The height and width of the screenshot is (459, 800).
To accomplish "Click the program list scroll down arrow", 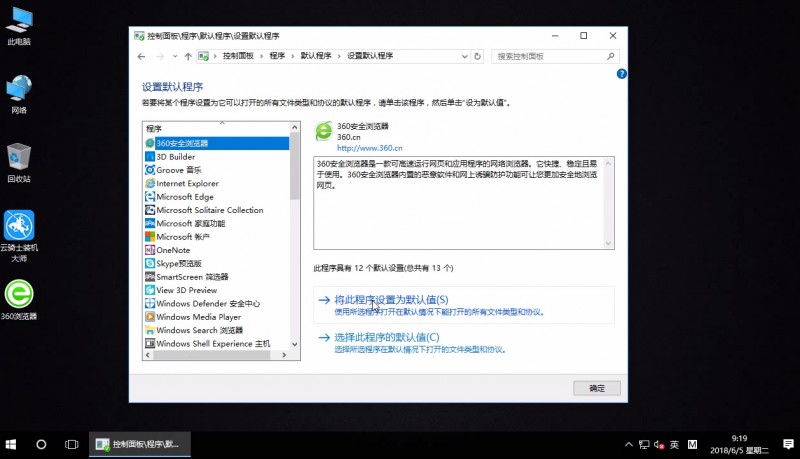I will pos(294,344).
